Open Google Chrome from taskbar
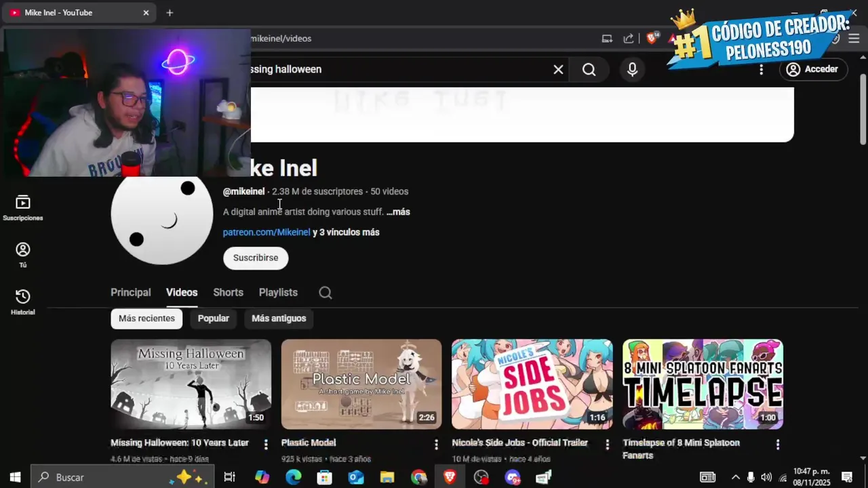The height and width of the screenshot is (488, 868). point(418,477)
